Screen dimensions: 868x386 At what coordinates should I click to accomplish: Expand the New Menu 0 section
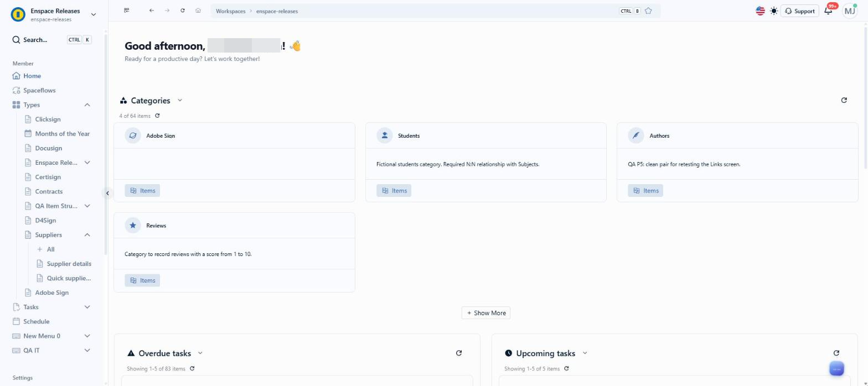click(87, 336)
